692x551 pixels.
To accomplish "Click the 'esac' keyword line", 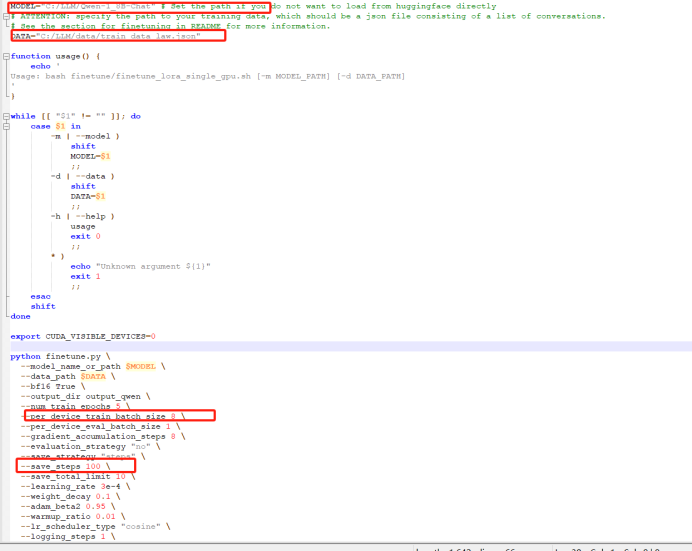I will click(x=41, y=297).
